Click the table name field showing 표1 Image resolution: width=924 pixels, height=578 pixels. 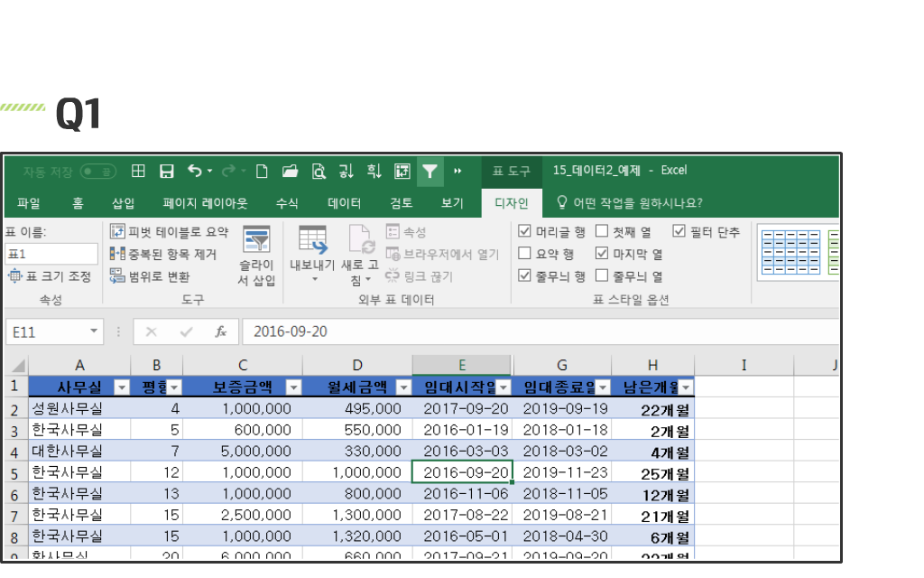pos(51,254)
